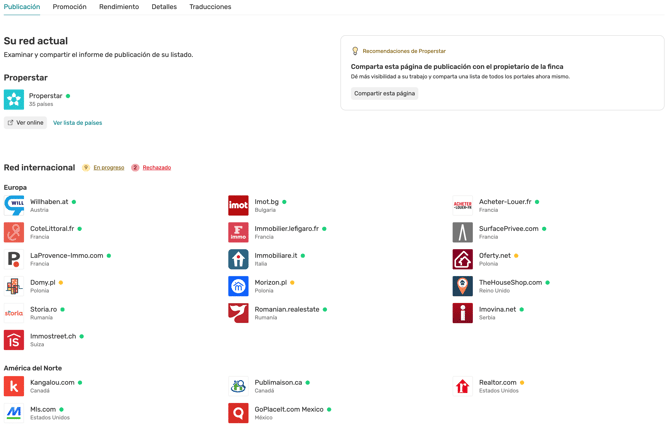This screenshot has width=670, height=424.
Task: Click the Morizon.pl portal name
Action: [271, 283]
